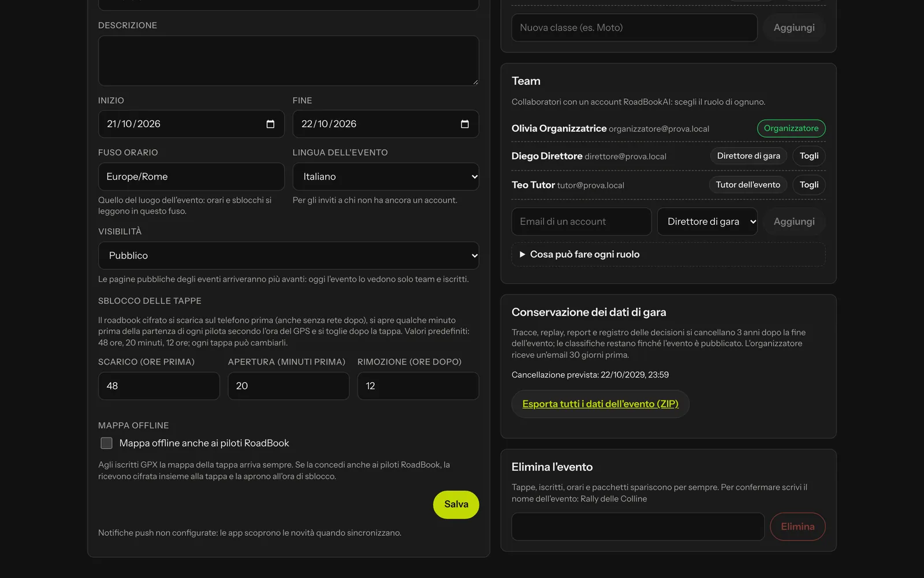The width and height of the screenshot is (924, 578).
Task: Click the Inizio date field 21/10/2026
Action: [191, 124]
